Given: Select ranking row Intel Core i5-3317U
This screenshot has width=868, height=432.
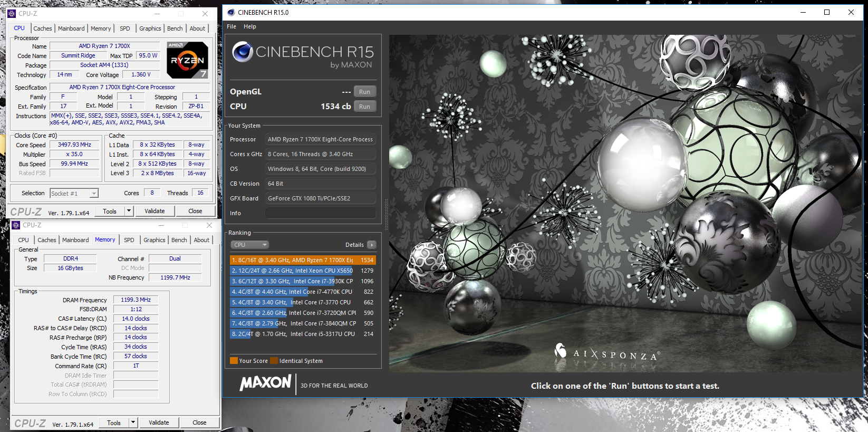Looking at the screenshot, I should [x=303, y=334].
